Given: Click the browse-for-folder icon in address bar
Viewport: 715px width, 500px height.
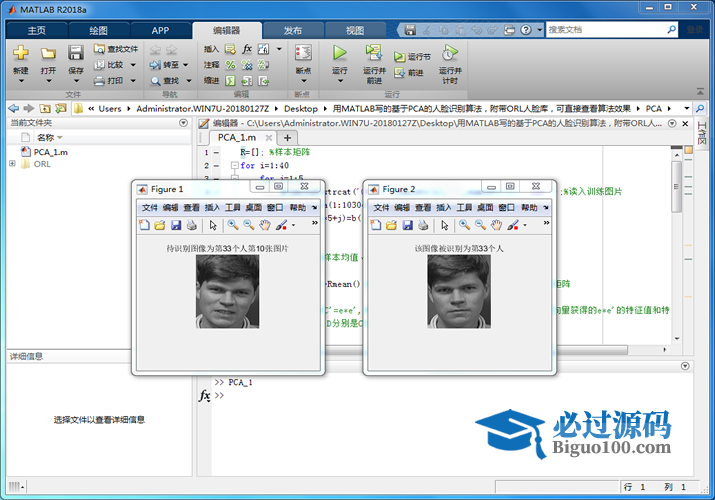Looking at the screenshot, I should click(x=61, y=108).
